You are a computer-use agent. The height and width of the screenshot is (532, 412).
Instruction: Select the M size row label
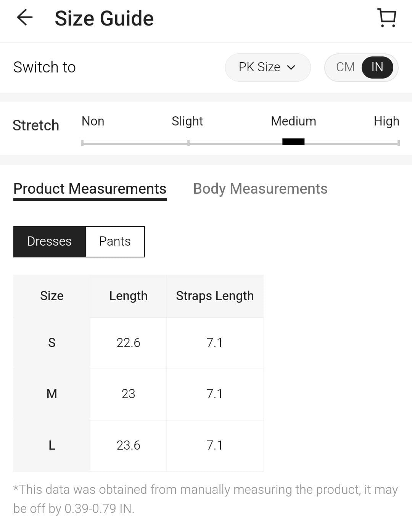[52, 394]
